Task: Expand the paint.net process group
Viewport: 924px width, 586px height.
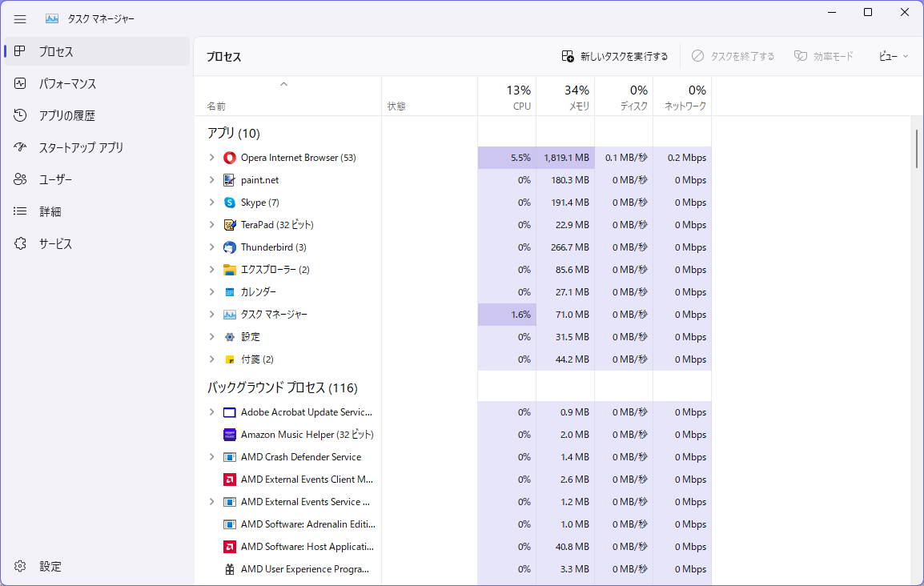Action: [211, 179]
